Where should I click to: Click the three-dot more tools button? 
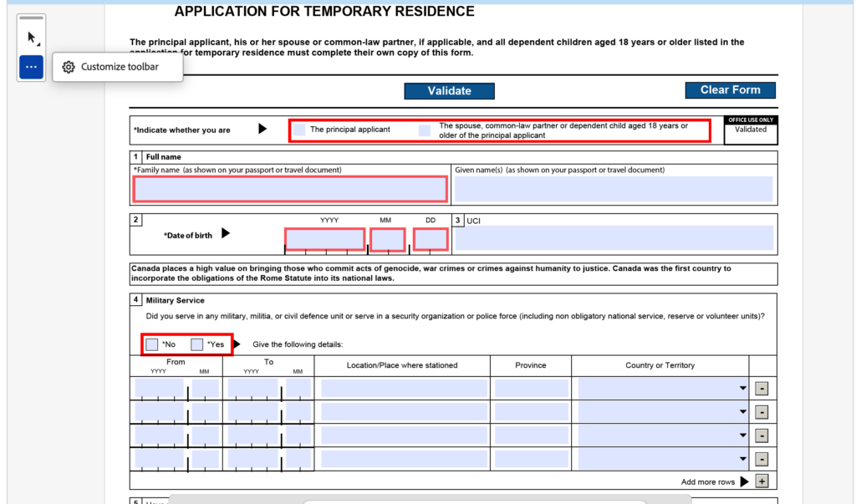point(31,67)
